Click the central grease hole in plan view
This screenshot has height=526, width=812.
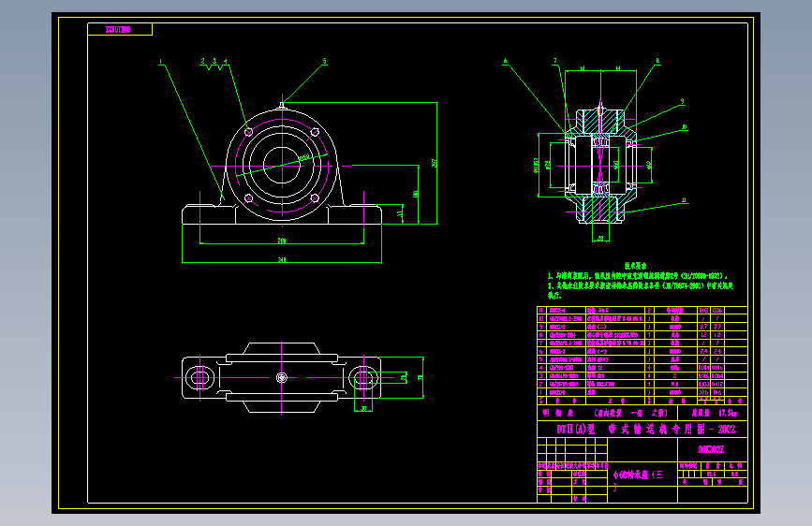[x=282, y=377]
